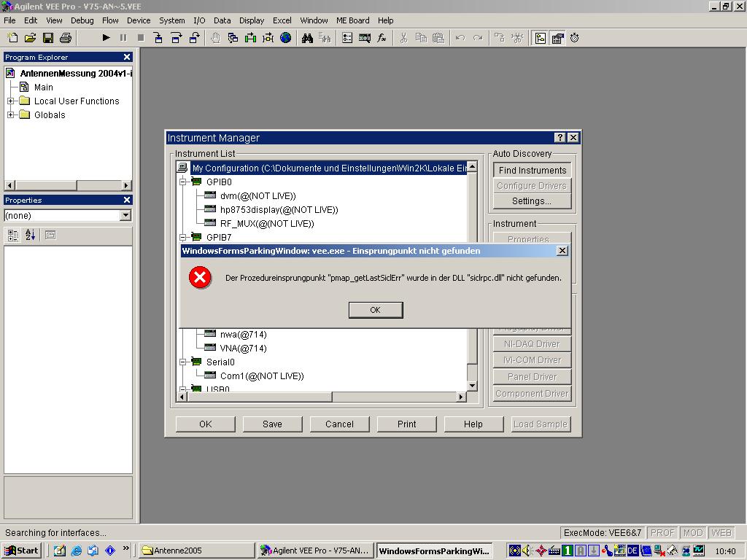Click the Run program play icon
This screenshot has width=747, height=560.
click(106, 38)
